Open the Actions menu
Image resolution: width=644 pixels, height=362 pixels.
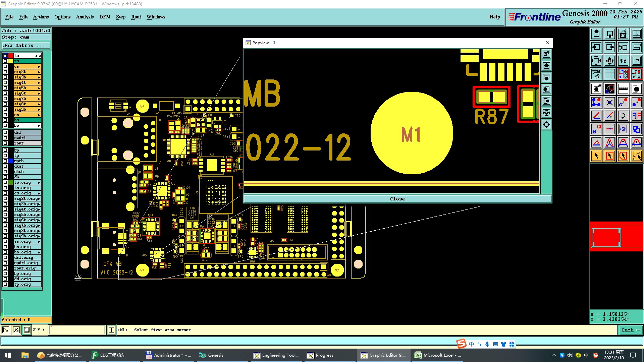pos(41,17)
